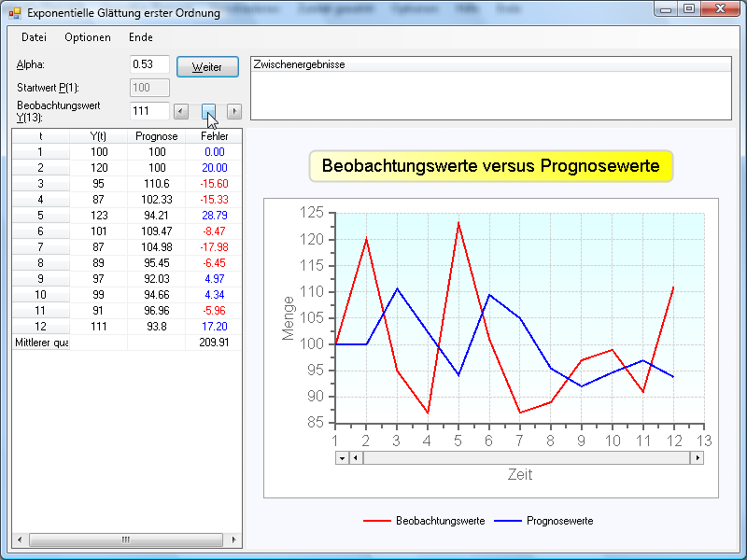The image size is (747, 560).
Task: Open the Datei menu
Action: point(34,37)
